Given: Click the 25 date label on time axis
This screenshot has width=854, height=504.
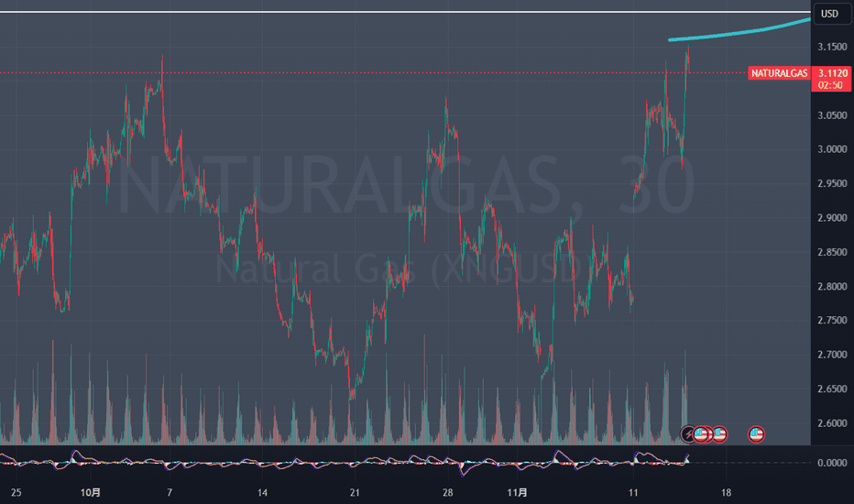Looking at the screenshot, I should pyautogui.click(x=16, y=493).
